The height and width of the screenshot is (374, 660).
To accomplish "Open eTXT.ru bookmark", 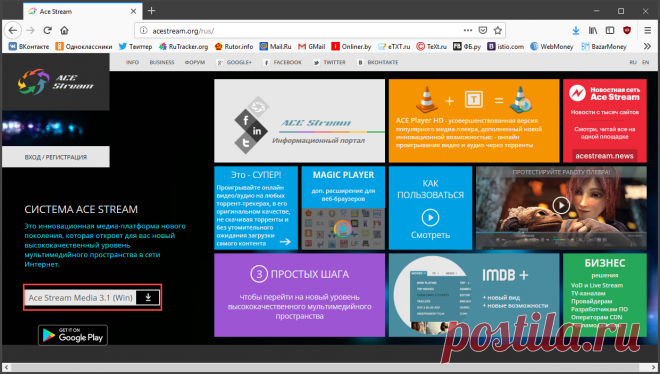I will click(x=394, y=46).
